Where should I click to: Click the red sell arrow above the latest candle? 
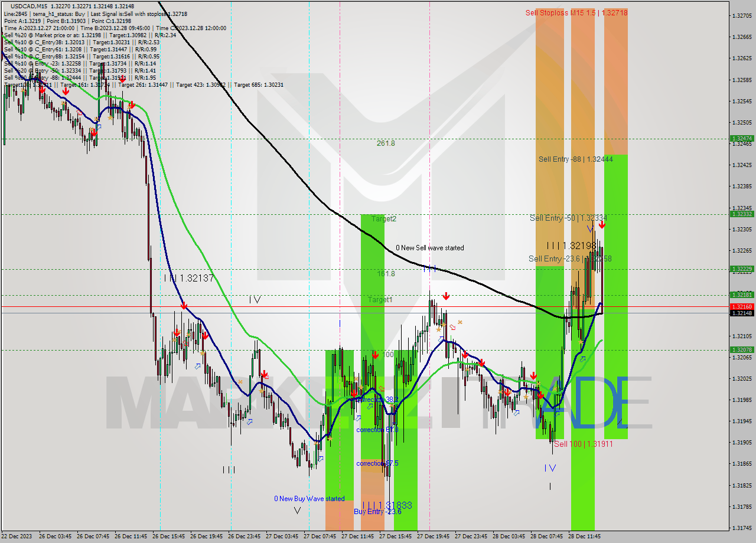click(602, 225)
